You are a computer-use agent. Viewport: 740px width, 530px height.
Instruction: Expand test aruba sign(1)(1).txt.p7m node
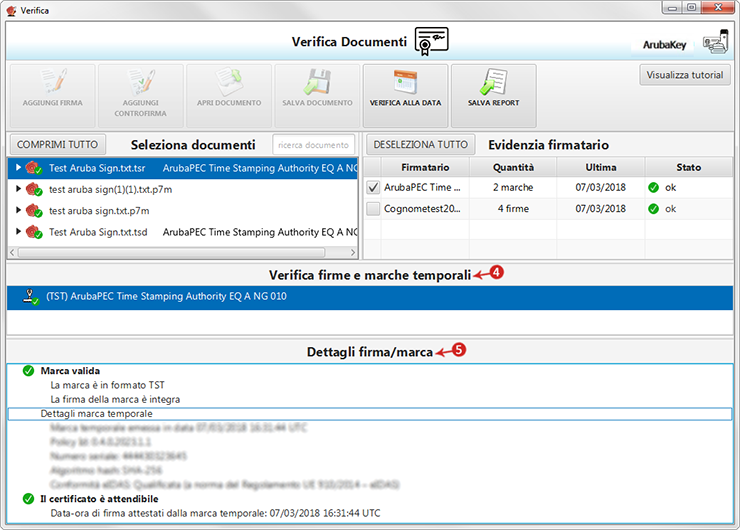(x=18, y=189)
